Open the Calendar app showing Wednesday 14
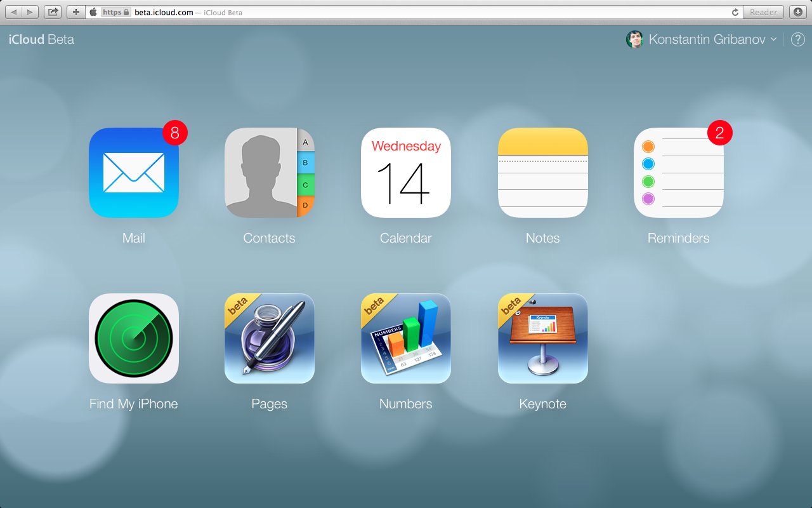Viewport: 812px width, 508px height. [x=406, y=173]
